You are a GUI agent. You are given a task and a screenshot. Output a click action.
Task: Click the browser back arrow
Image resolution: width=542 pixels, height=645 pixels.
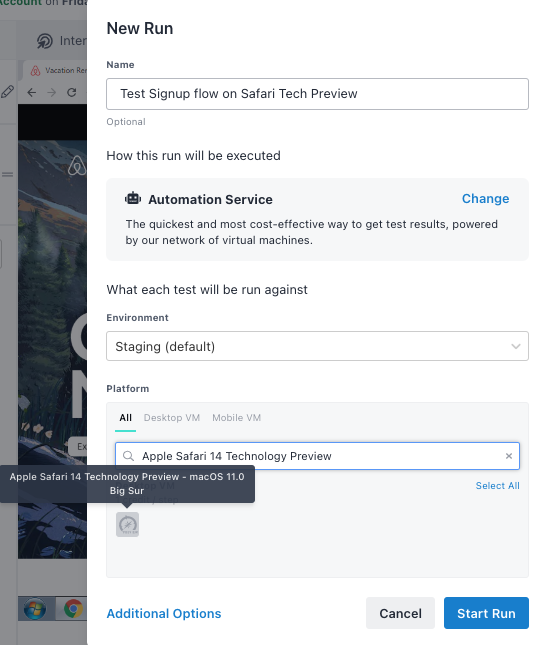(x=32, y=92)
